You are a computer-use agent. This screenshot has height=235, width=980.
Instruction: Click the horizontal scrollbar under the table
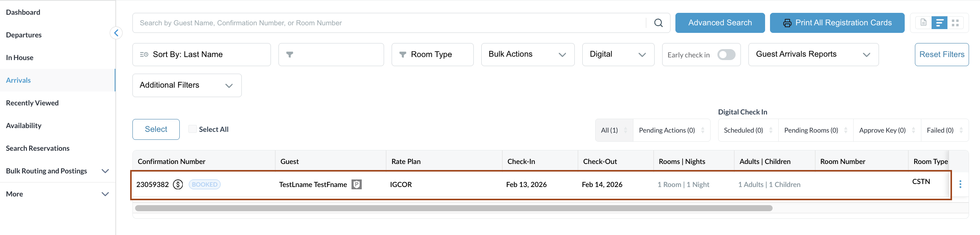(453, 208)
